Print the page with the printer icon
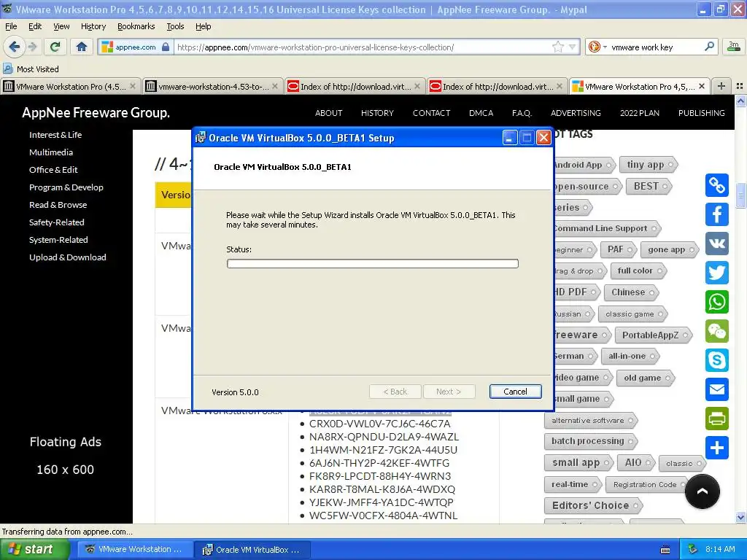The width and height of the screenshot is (747, 560). coord(717,419)
